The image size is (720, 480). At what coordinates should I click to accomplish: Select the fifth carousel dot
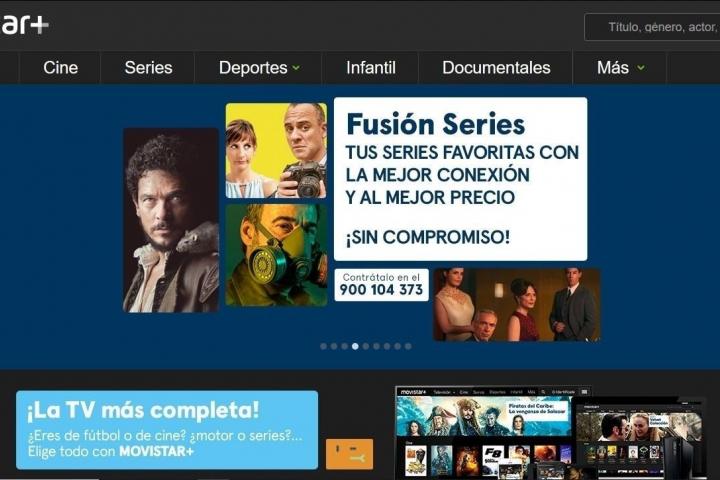366,346
